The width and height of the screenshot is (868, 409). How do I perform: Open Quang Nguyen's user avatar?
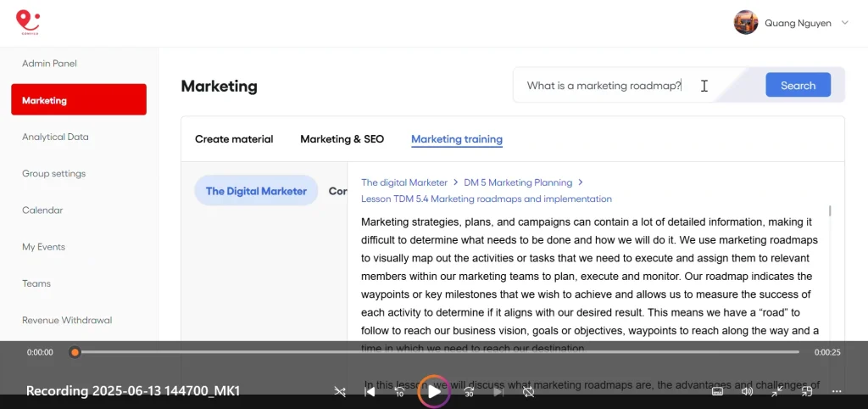746,23
